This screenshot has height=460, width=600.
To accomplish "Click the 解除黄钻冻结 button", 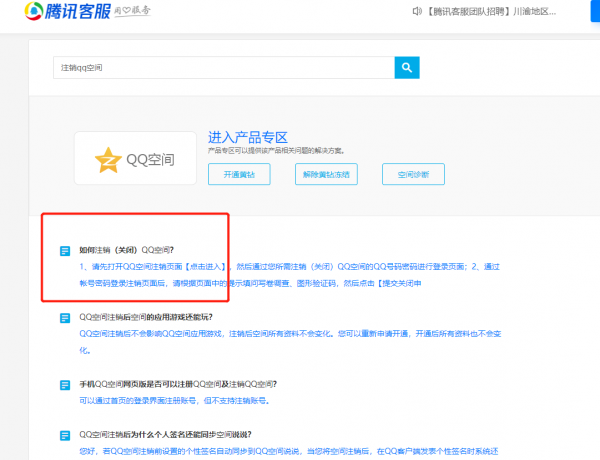I will coord(326,175).
